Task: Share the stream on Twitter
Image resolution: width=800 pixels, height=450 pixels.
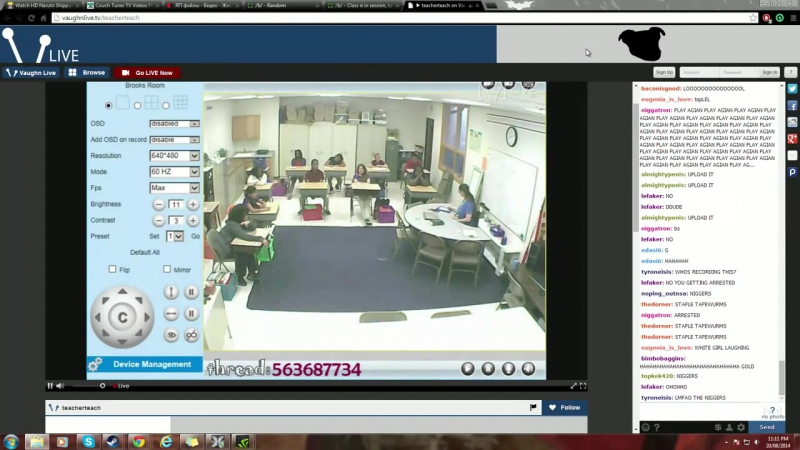Action: point(792,89)
